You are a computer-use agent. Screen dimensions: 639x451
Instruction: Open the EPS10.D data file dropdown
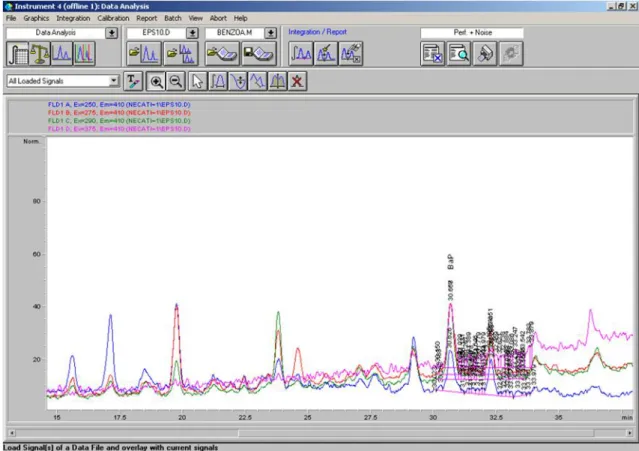tap(192, 33)
